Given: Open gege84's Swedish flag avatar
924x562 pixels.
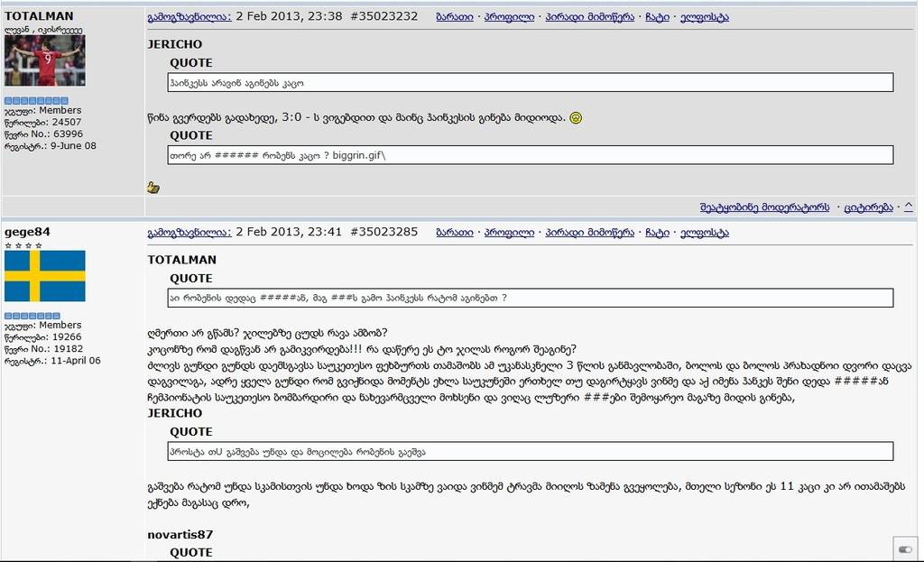Looking at the screenshot, I should (45, 276).
